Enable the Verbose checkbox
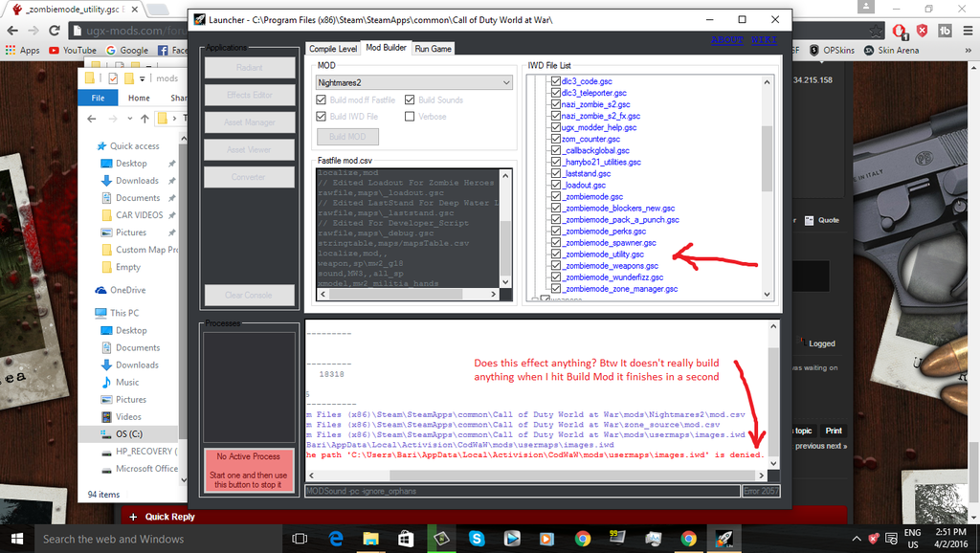 pyautogui.click(x=410, y=116)
